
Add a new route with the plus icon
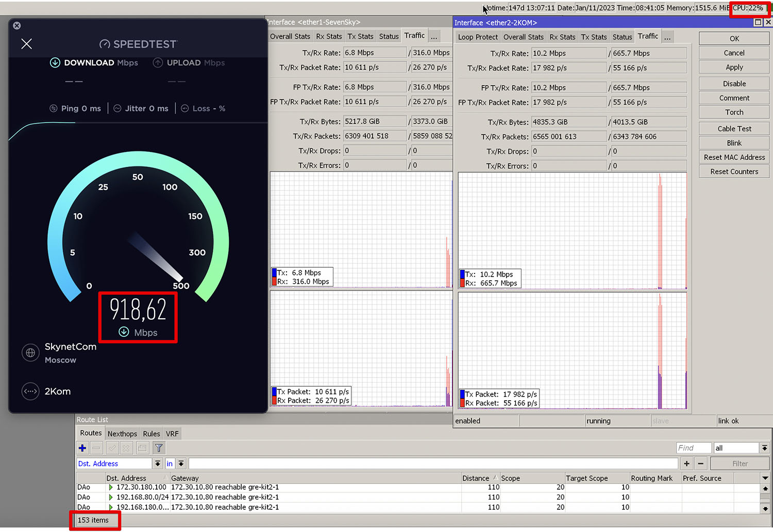tap(82, 448)
